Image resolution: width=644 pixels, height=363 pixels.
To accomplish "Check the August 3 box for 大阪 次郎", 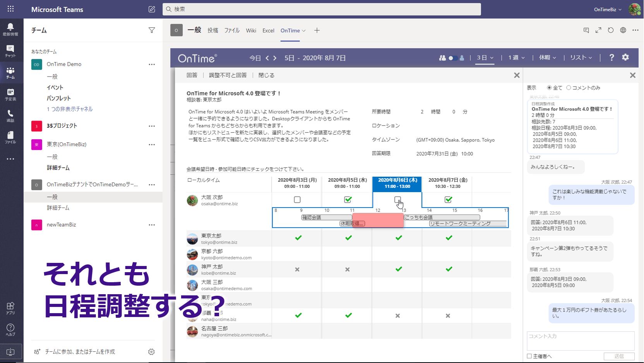I will coord(297,199).
